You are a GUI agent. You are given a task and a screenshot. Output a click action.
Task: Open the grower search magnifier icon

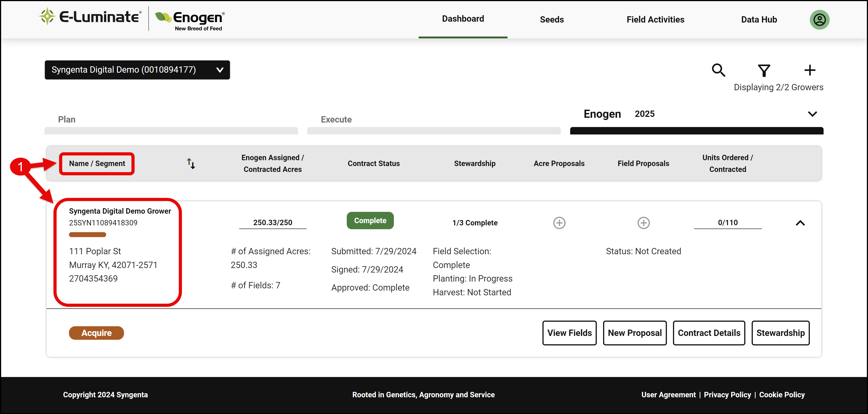(718, 70)
